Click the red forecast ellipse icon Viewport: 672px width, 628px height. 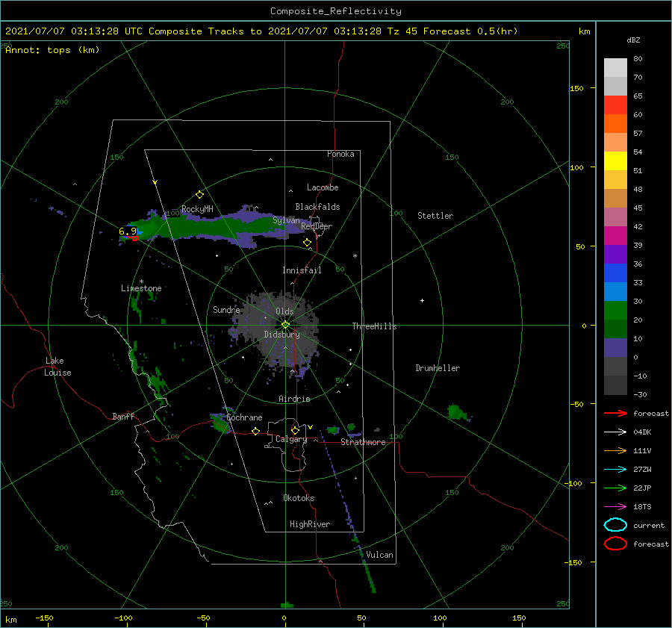[615, 544]
